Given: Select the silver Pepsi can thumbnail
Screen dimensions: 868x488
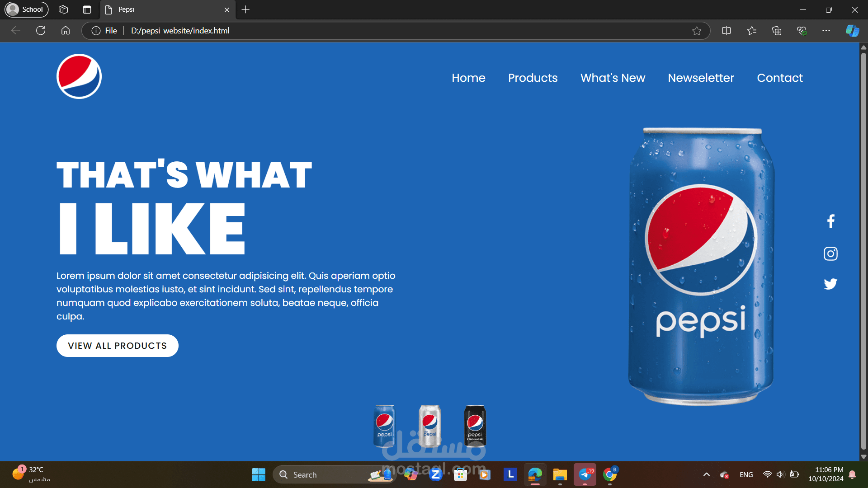Looking at the screenshot, I should click(430, 426).
